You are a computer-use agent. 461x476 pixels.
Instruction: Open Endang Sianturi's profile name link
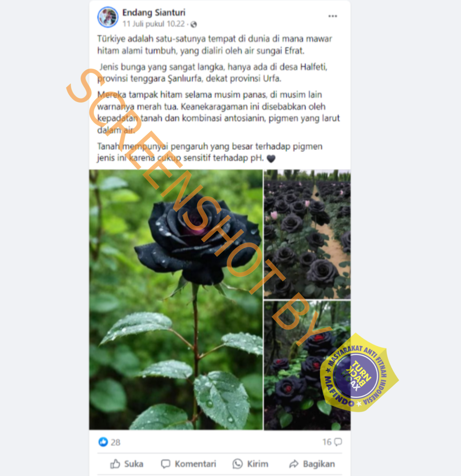pos(154,13)
